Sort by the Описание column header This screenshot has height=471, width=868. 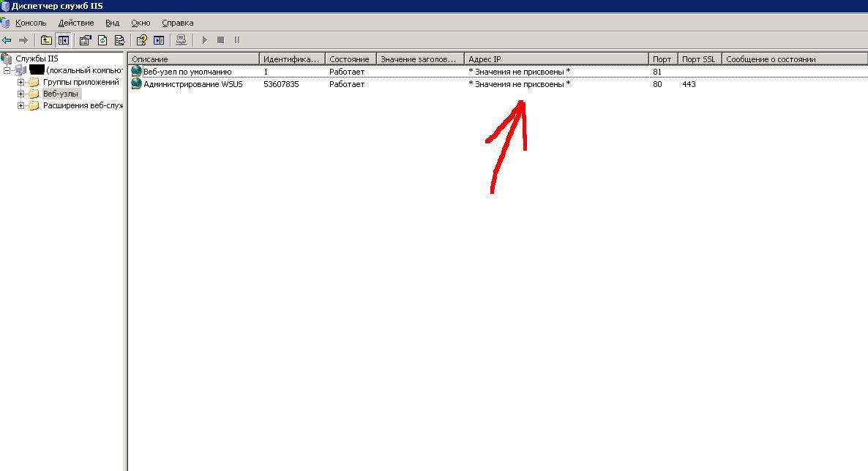coord(194,59)
